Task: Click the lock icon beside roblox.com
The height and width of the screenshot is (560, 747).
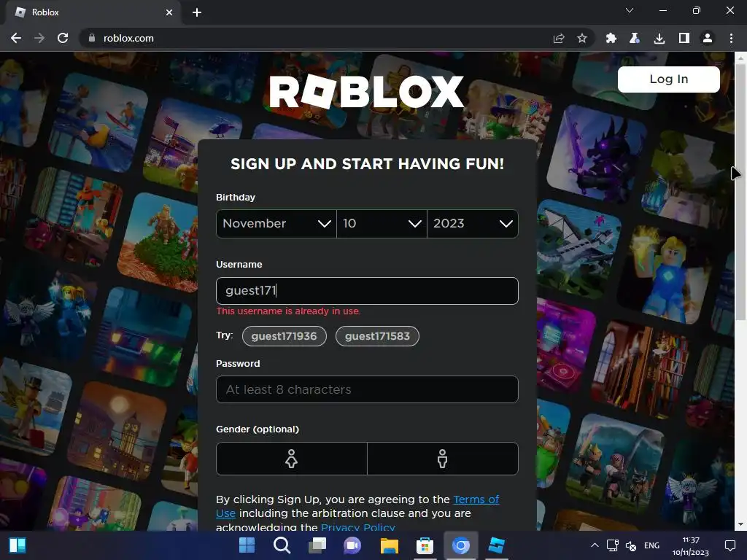Action: pyautogui.click(x=92, y=38)
